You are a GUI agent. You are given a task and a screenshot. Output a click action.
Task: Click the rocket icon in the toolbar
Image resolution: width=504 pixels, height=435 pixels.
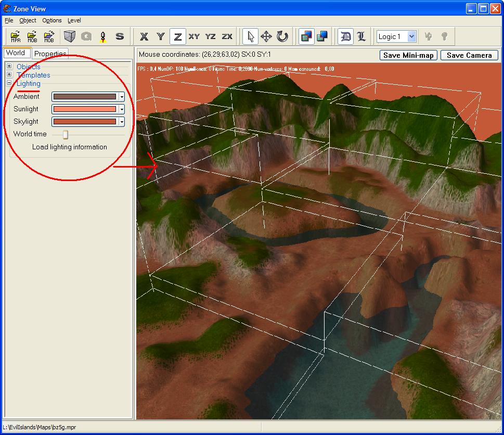pos(103,36)
